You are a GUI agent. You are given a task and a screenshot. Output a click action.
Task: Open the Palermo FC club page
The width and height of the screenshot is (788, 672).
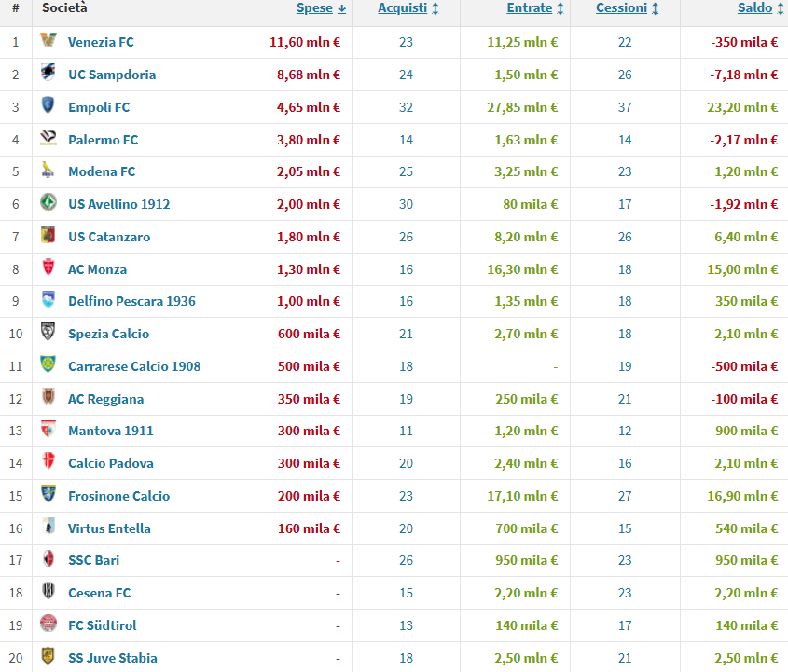pyautogui.click(x=103, y=140)
